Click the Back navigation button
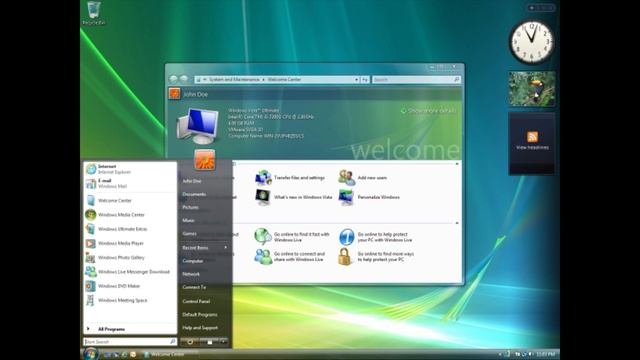Viewport: 640px width, 360px height. (173, 79)
